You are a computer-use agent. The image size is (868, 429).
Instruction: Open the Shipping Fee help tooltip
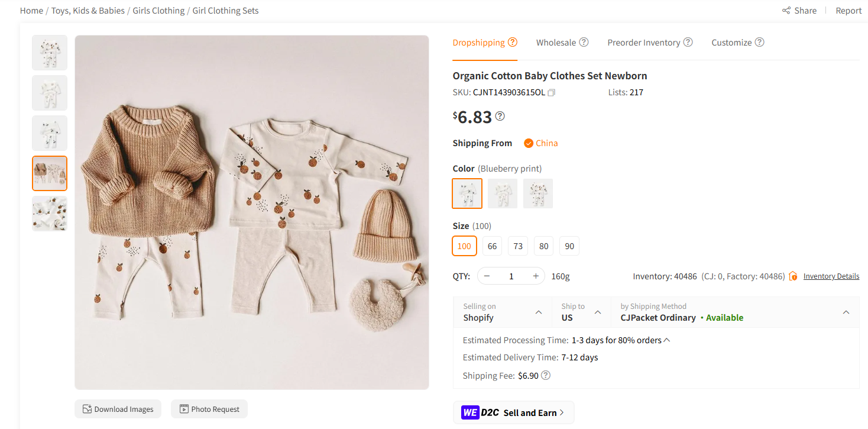click(x=545, y=375)
